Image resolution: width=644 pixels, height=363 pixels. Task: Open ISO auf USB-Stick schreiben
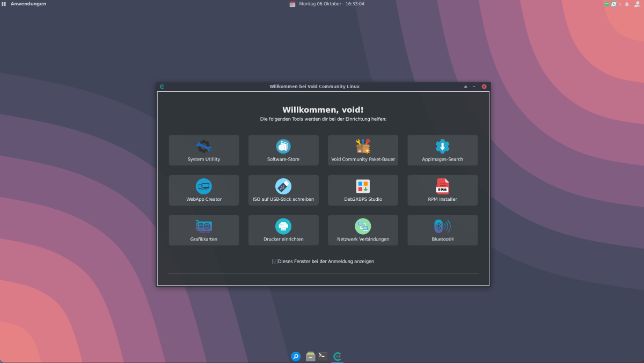click(x=283, y=190)
